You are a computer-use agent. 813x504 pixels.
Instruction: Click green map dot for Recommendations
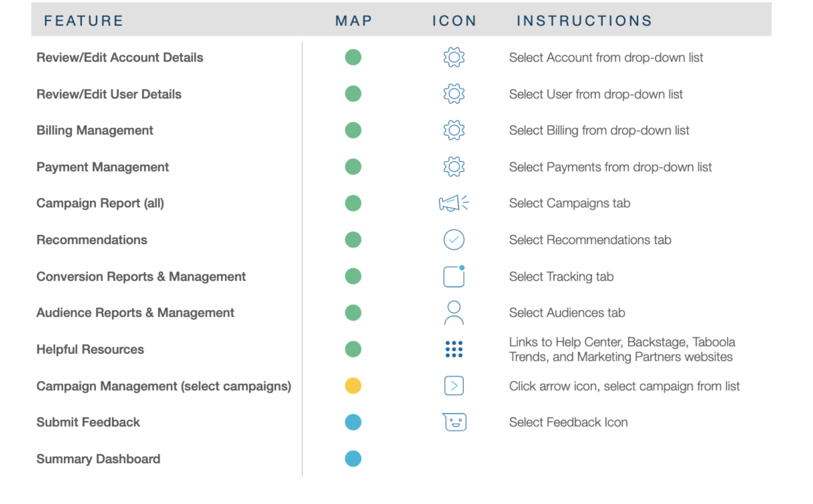[x=353, y=240]
